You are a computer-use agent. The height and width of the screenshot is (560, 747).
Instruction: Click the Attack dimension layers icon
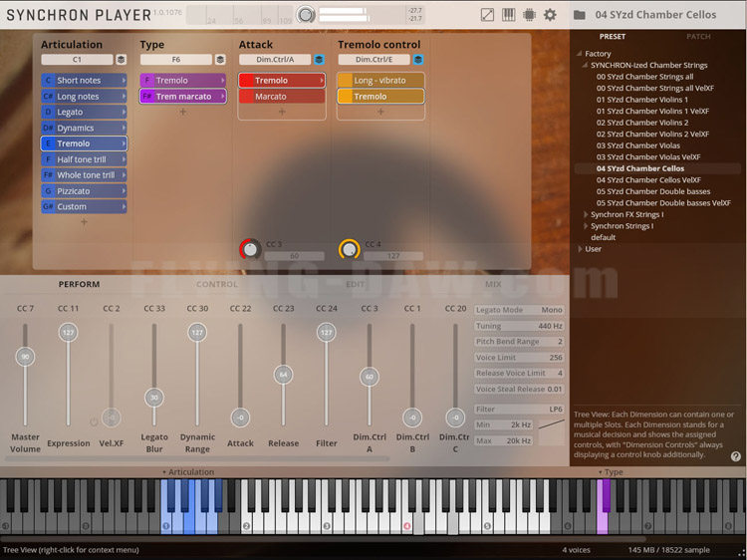tap(319, 60)
